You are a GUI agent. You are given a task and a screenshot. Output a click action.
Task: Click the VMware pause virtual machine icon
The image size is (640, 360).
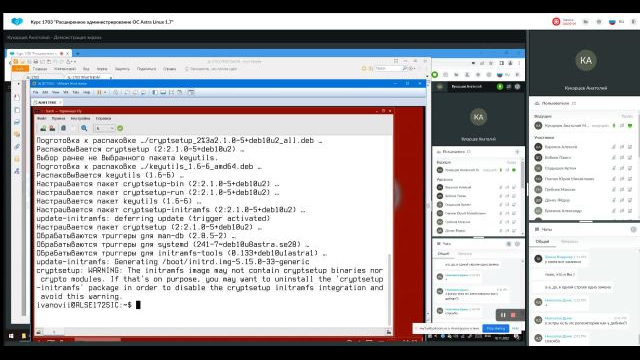click(x=99, y=92)
